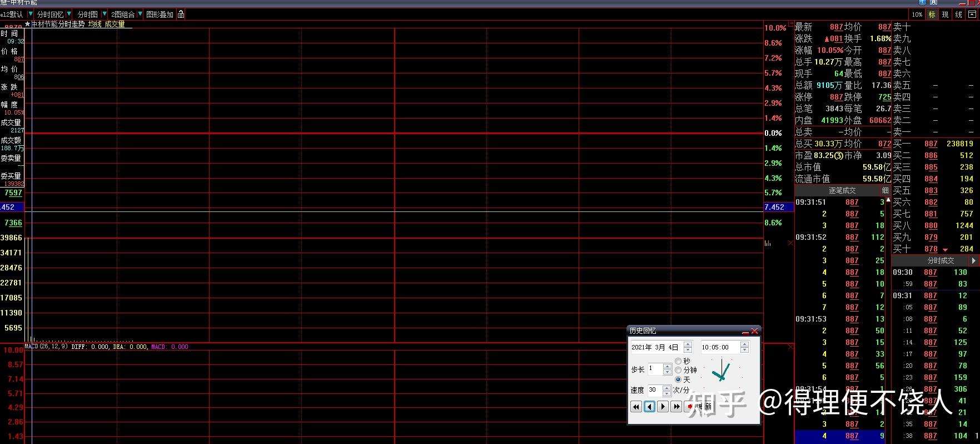Click the volume chart settings bars icon
The image size is (980, 444).
pos(768,243)
